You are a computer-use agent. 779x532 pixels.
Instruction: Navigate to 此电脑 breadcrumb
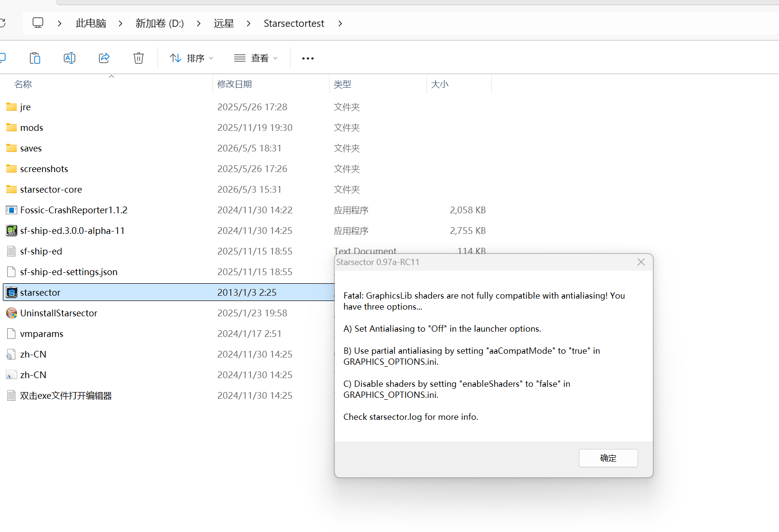91,23
